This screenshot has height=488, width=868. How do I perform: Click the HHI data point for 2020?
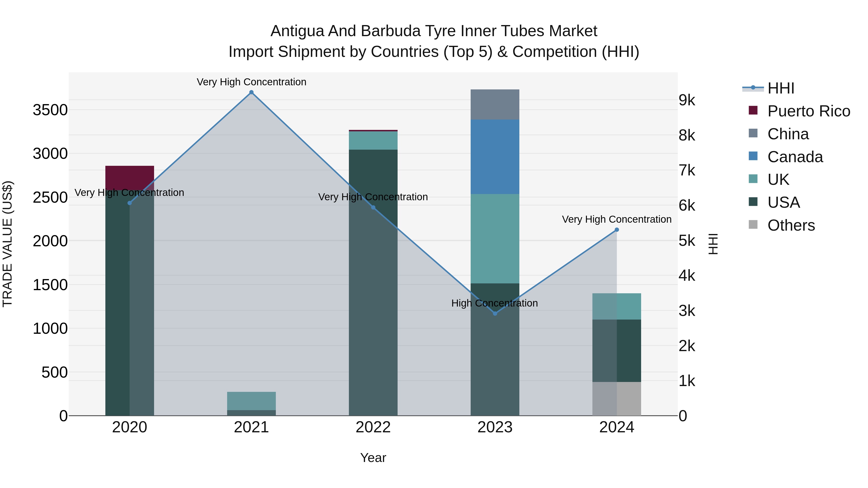tap(130, 203)
